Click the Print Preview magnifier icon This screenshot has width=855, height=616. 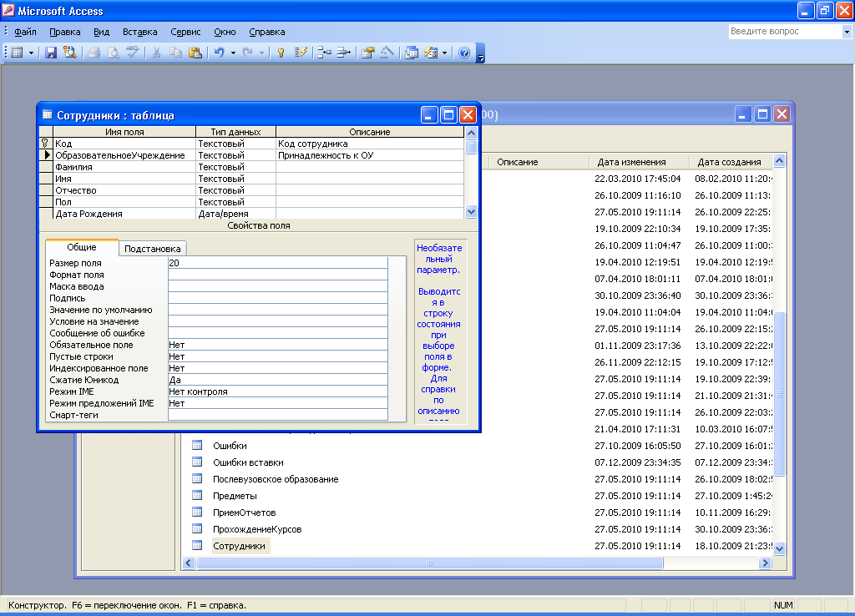click(x=113, y=53)
